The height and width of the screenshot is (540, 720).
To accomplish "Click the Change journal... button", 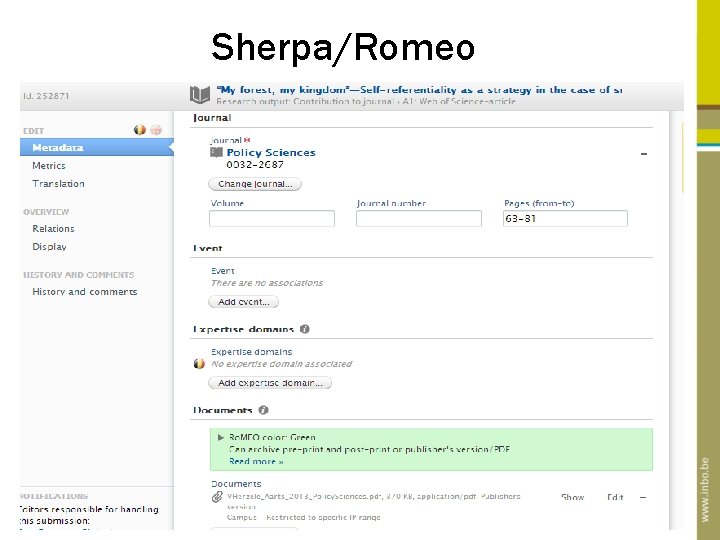I will (x=255, y=184).
